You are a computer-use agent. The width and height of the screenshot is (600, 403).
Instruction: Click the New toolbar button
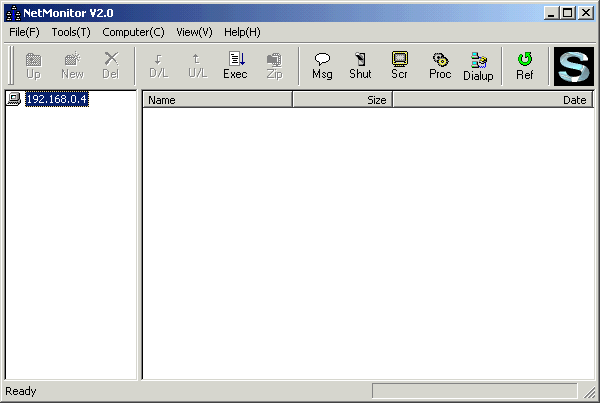[72, 66]
